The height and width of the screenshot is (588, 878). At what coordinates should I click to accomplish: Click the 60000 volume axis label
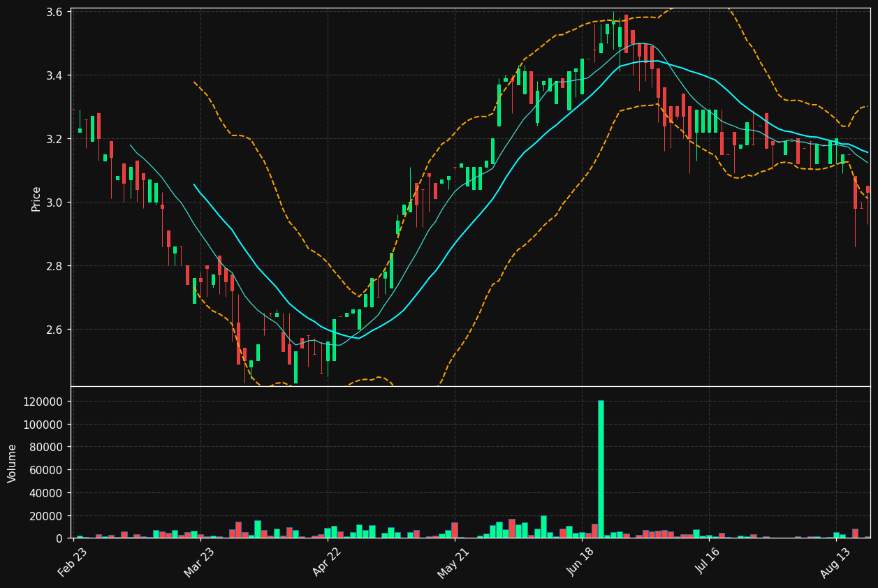tap(47, 470)
